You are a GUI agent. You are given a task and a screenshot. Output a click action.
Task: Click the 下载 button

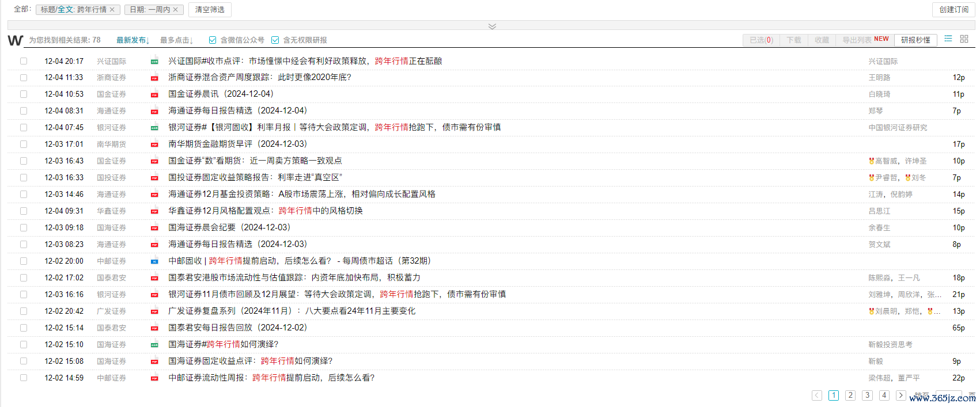794,40
